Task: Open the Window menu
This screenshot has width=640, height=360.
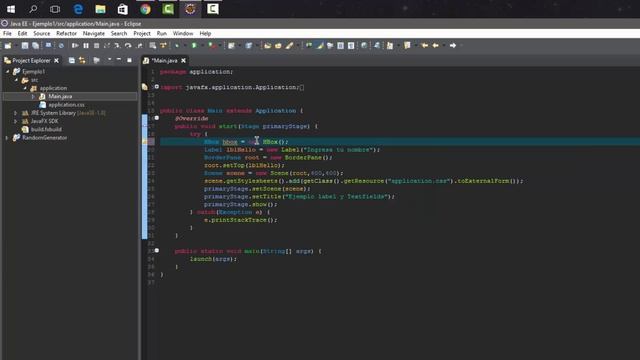Action: [183, 33]
